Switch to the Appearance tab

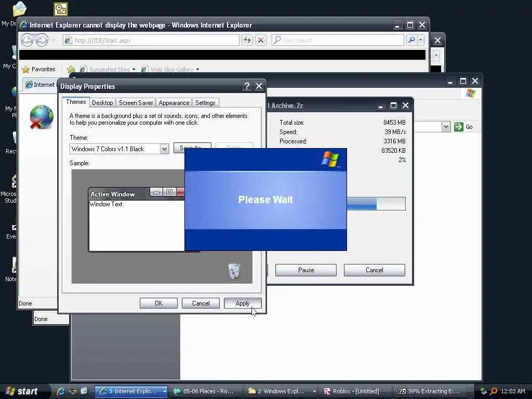[174, 103]
